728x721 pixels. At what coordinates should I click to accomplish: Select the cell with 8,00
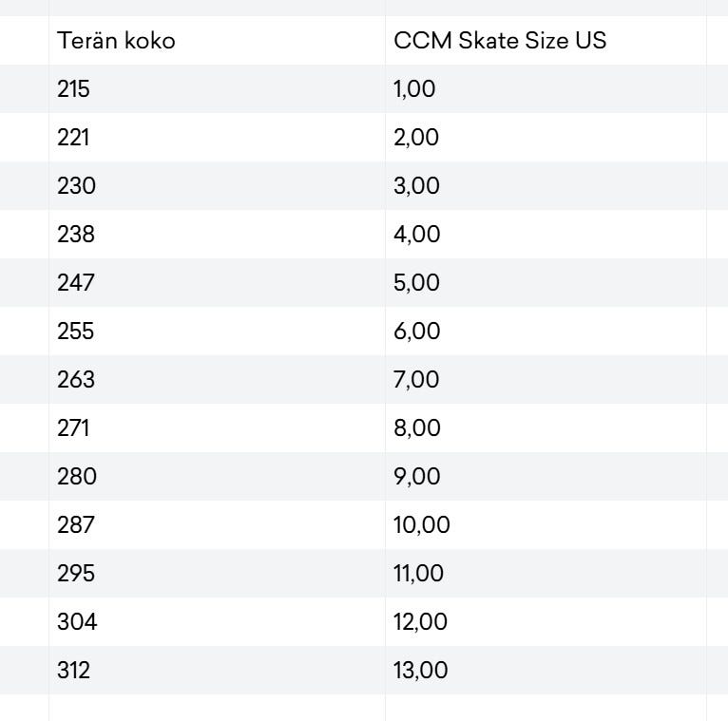[x=416, y=428]
